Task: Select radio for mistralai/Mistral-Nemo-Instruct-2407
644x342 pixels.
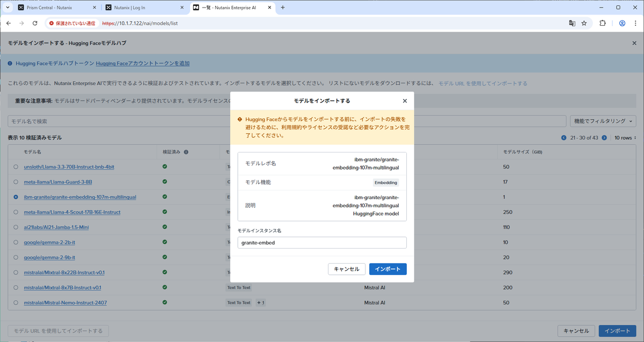Action: tap(16, 302)
